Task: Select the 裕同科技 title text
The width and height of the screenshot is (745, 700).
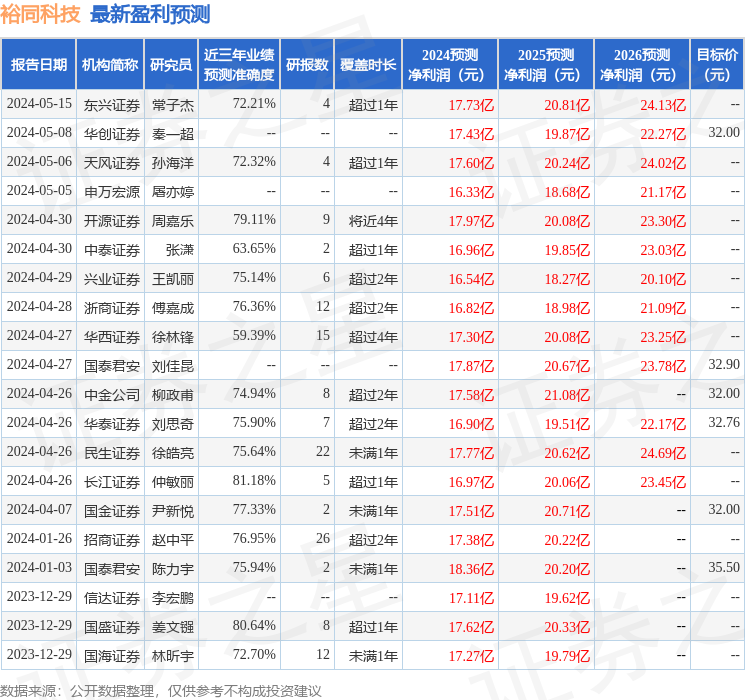Action: click(x=40, y=14)
